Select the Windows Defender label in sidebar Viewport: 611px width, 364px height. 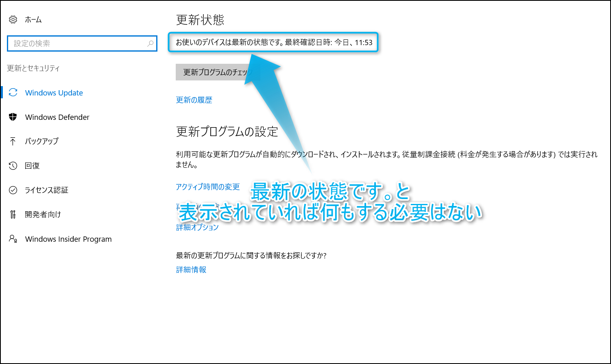point(57,117)
